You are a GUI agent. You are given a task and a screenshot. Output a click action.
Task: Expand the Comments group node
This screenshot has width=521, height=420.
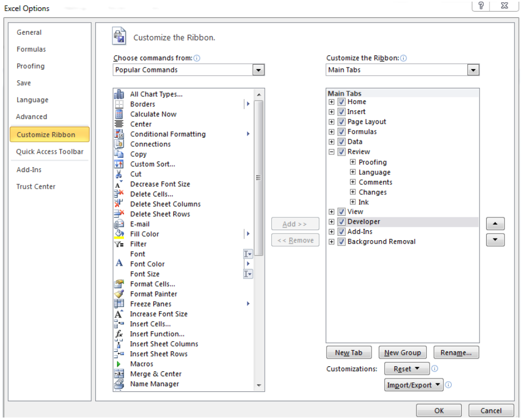click(353, 182)
